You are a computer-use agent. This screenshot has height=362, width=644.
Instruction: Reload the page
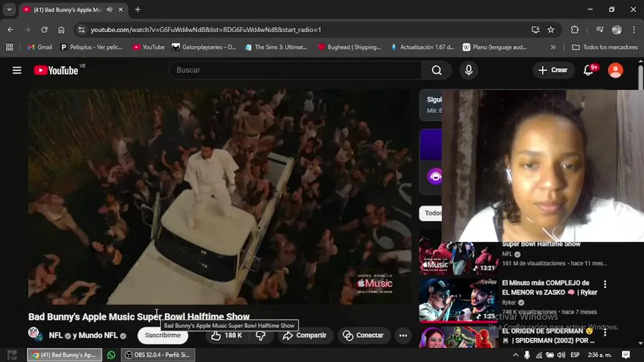click(x=44, y=30)
